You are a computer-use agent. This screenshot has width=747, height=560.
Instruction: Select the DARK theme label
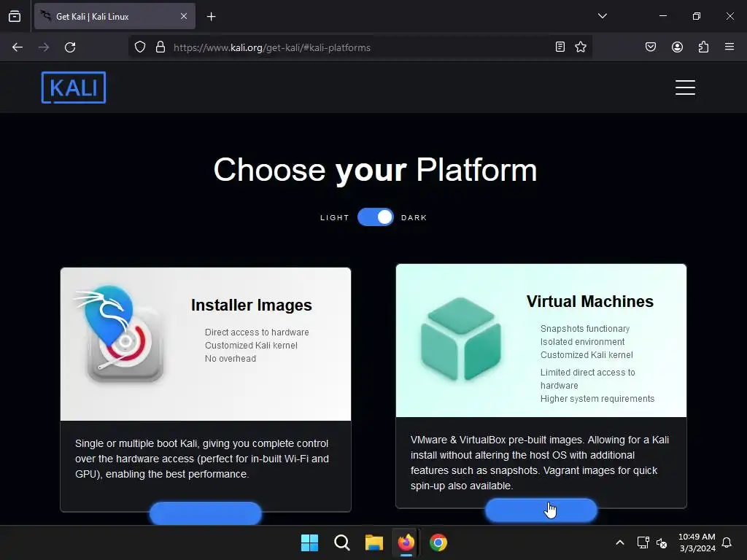click(414, 217)
